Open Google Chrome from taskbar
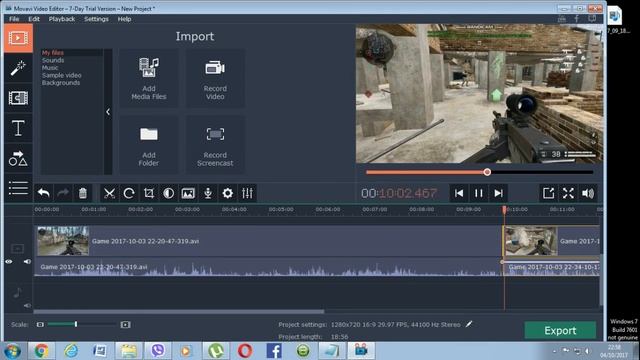640x360 pixels. [x=41, y=351]
